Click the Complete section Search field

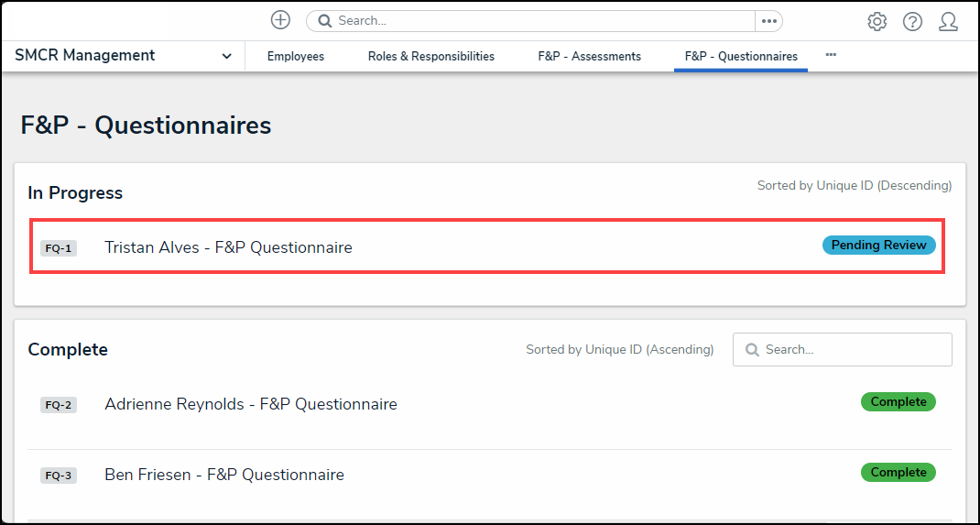pos(852,350)
